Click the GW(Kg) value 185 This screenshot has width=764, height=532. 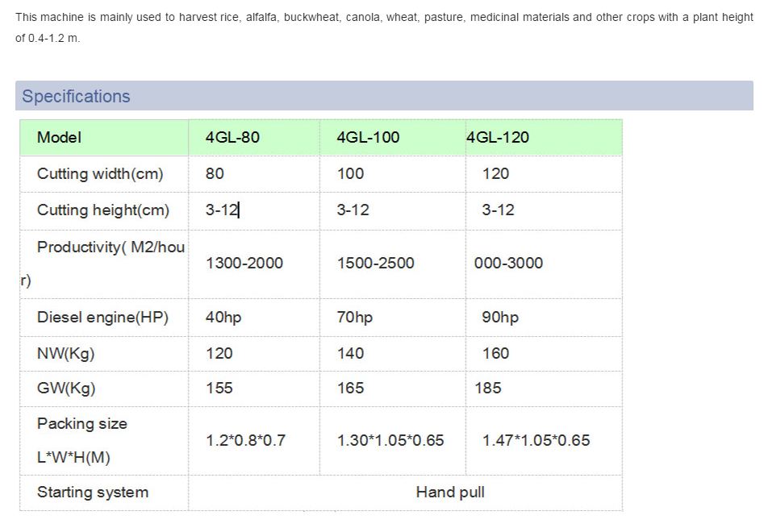[x=487, y=389]
